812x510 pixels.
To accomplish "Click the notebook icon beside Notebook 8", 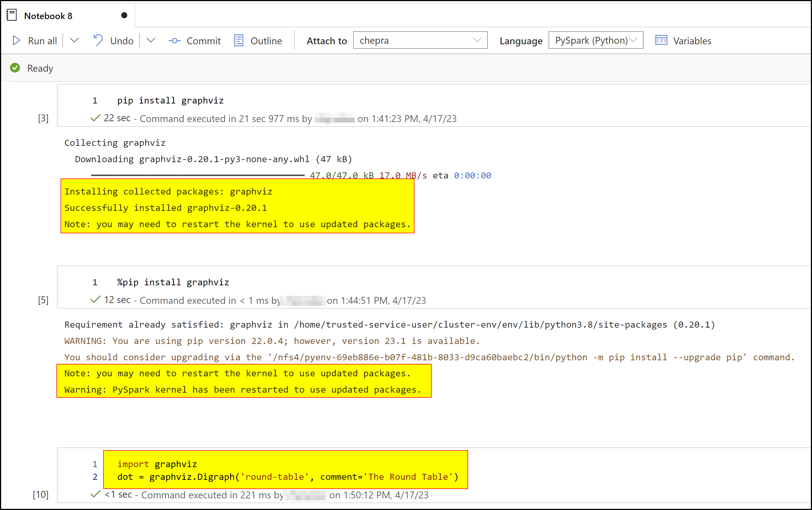I will click(x=12, y=15).
